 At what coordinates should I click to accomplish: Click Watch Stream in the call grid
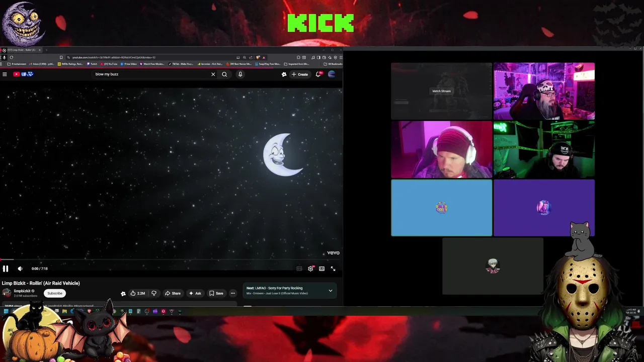coord(441,91)
